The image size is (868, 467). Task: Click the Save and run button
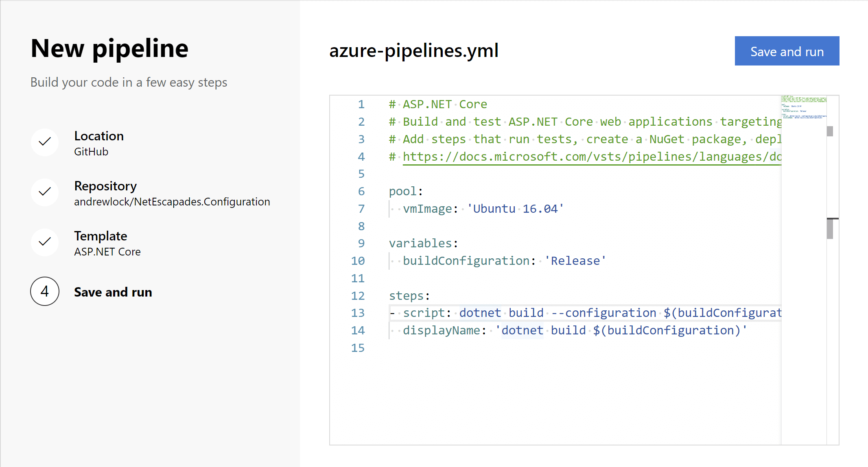click(787, 51)
